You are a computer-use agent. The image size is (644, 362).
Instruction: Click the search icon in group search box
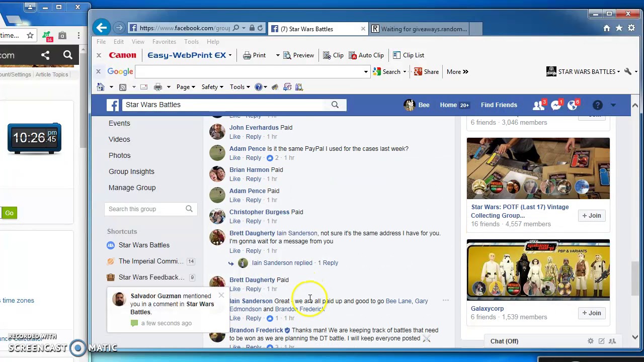(x=189, y=209)
